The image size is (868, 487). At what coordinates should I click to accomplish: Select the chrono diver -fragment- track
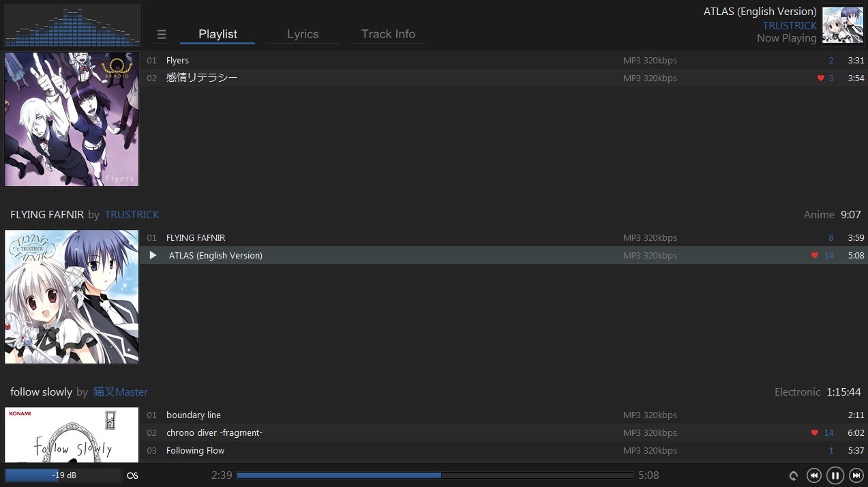click(x=504, y=432)
